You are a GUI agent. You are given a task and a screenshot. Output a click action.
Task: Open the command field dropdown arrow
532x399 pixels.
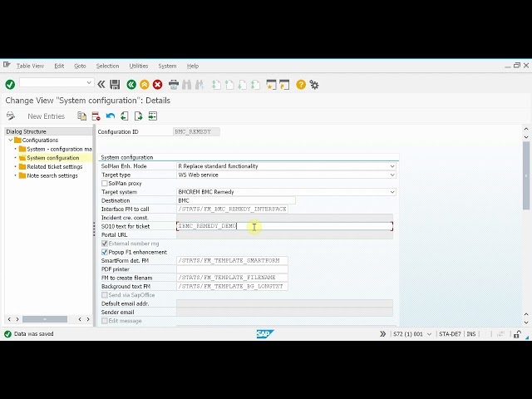(89, 82)
